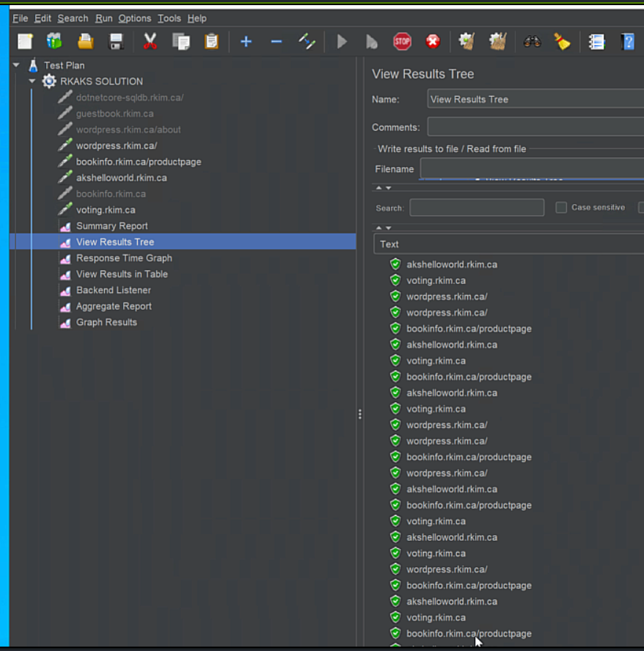
Task: Click the green Start test play icon
Action: pyautogui.click(x=342, y=42)
